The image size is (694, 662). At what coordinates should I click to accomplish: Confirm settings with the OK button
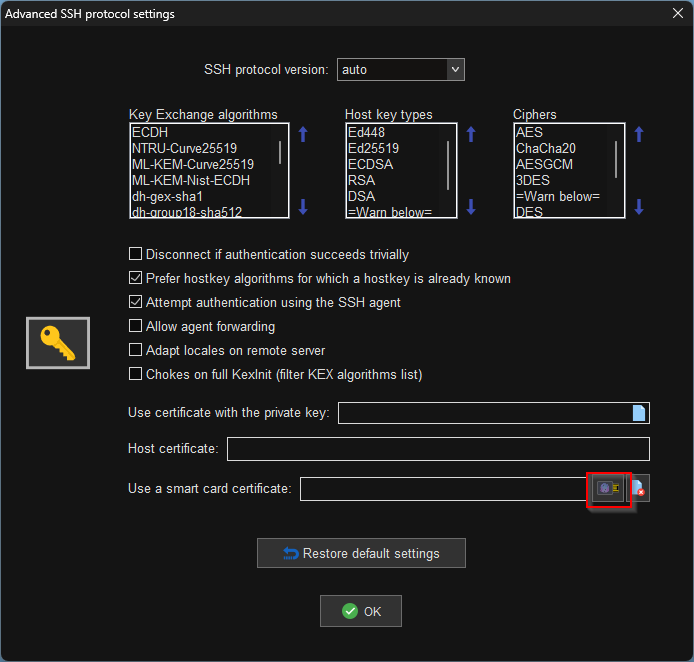pos(361,611)
